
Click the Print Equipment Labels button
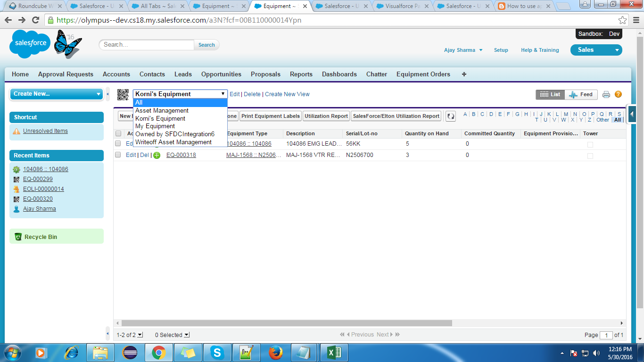pos(271,116)
